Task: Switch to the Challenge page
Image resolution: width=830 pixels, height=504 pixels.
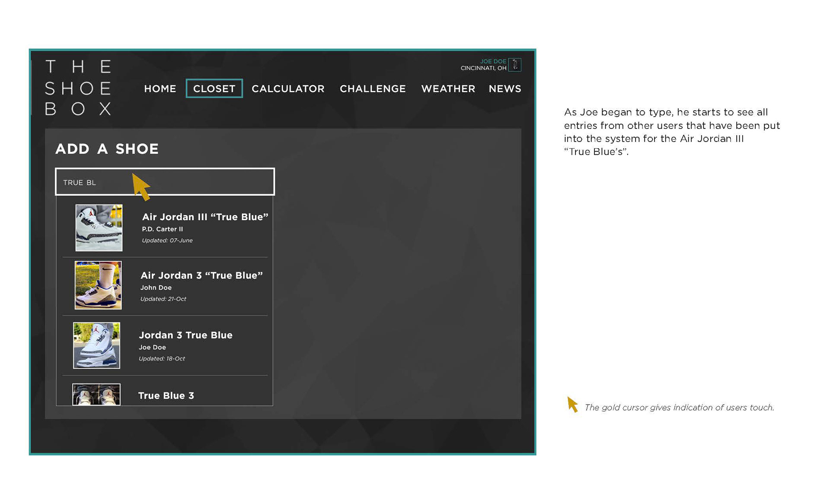Action: 373,89
